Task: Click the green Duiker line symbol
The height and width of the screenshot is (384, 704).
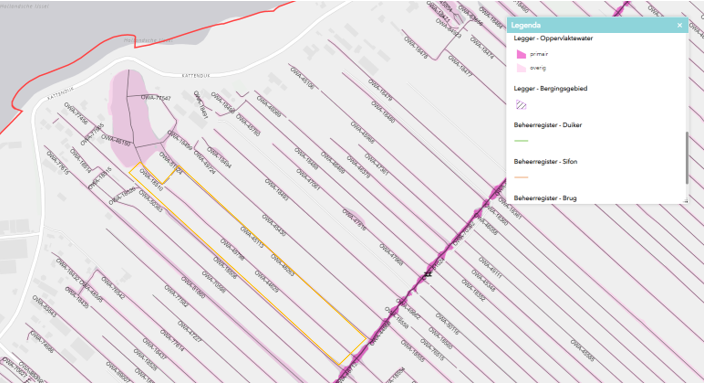Action: pyautogui.click(x=521, y=141)
